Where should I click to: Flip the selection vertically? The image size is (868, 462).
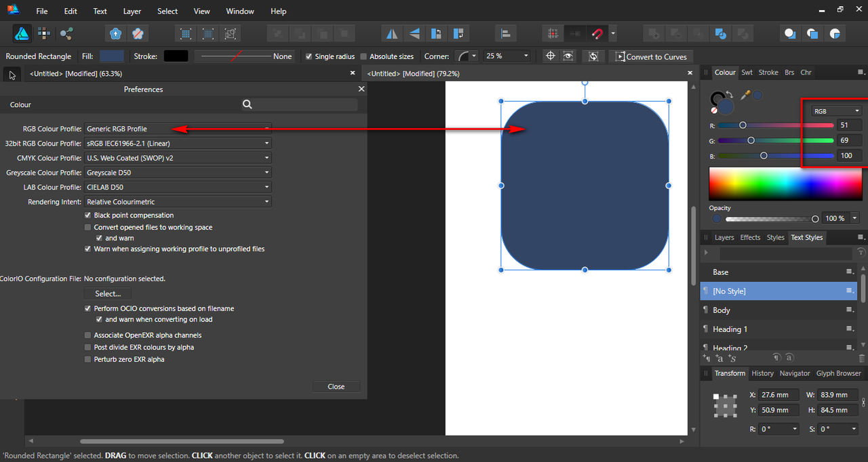point(414,33)
